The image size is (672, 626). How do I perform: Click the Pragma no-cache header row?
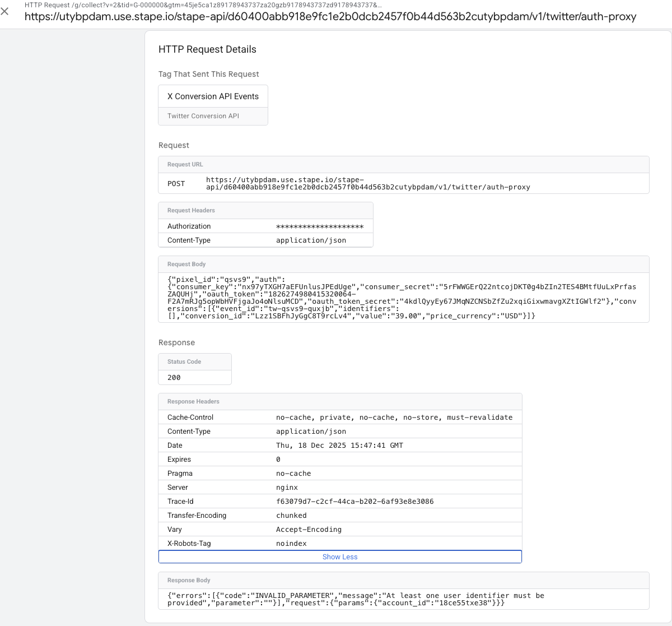pos(339,474)
